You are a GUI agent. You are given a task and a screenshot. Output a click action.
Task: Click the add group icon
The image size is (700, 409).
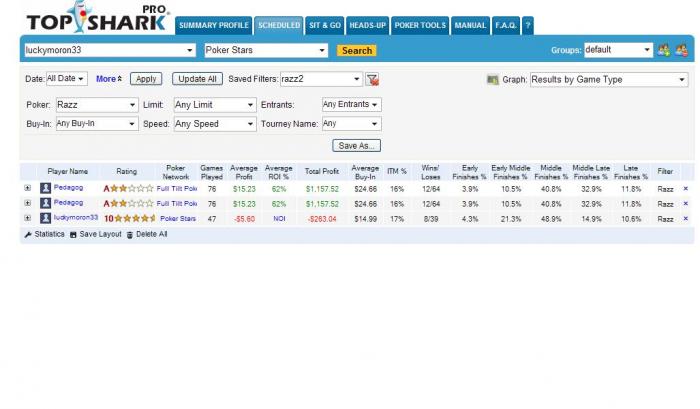[x=664, y=50]
